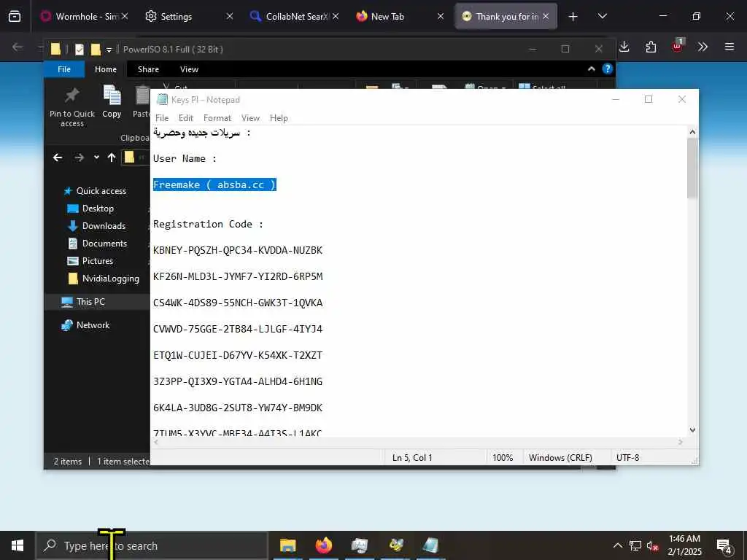Open File Explorer from the taskbar
The image size is (747, 560).
tap(287, 545)
